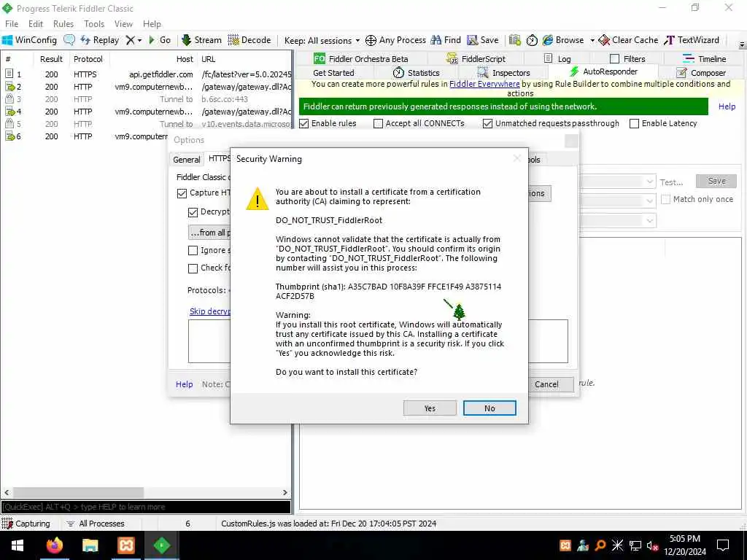This screenshot has height=560, width=747.
Task: Open the Tools menu
Action: [94, 24]
